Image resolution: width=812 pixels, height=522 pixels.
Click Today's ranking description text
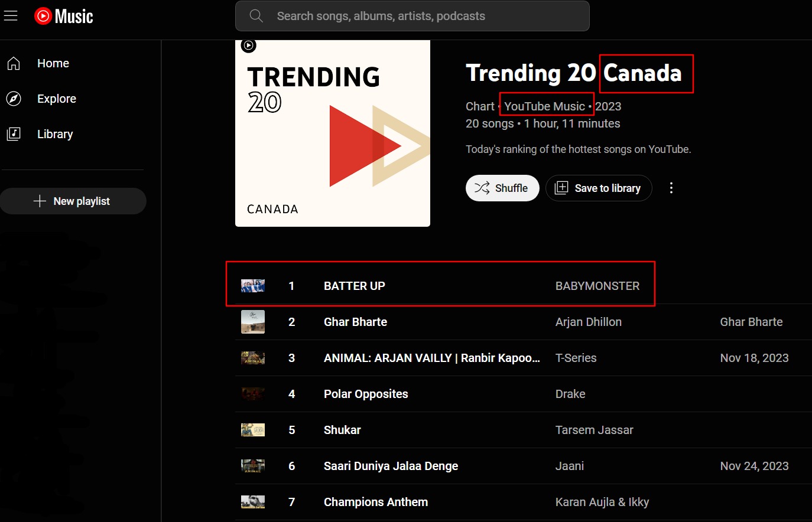(579, 149)
